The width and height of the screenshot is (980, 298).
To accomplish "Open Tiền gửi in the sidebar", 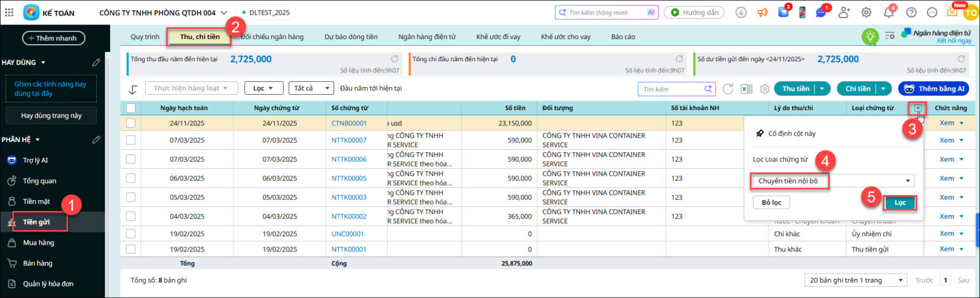I will 36,222.
